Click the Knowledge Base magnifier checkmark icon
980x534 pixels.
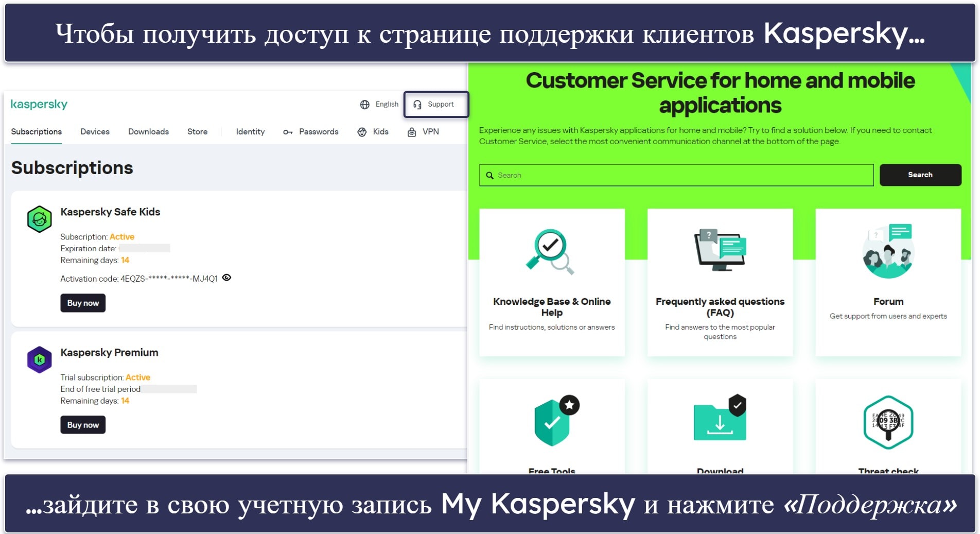click(x=551, y=252)
